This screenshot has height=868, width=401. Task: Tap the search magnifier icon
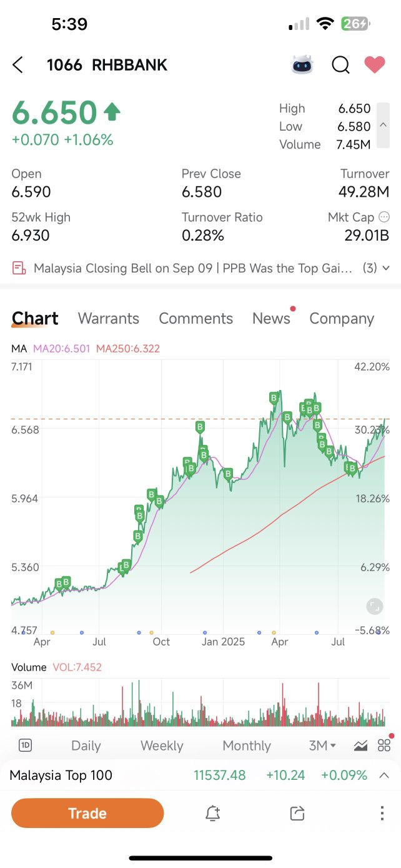coord(340,65)
